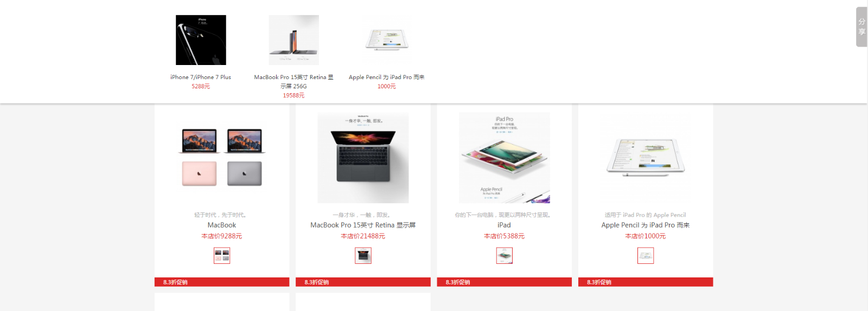Image resolution: width=868 pixels, height=311 pixels.
Task: Click the MacBook product name link
Action: point(222,225)
